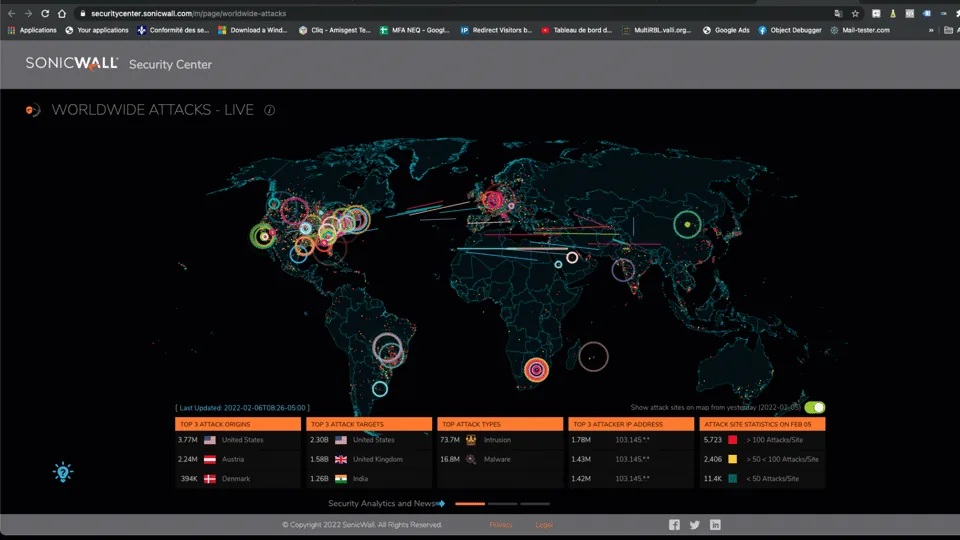Image resolution: width=960 pixels, height=540 pixels.
Task: Click the India flag in attack targets
Action: click(341, 479)
